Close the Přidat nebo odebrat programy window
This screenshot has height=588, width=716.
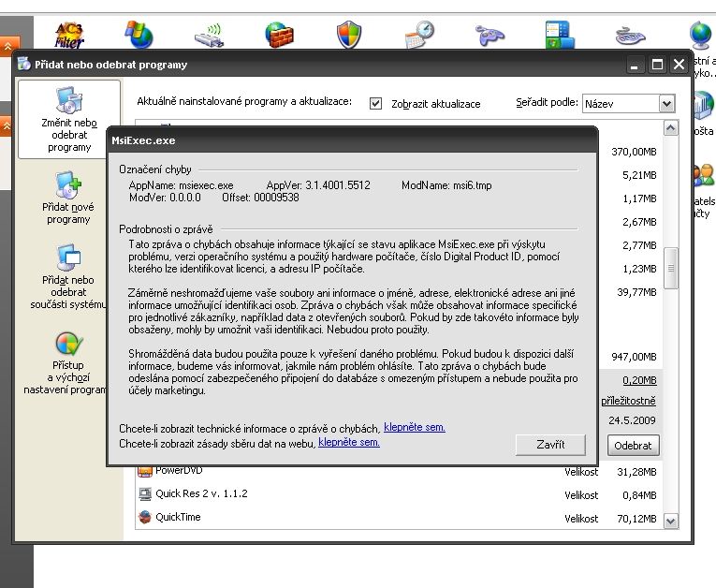pos(679,65)
